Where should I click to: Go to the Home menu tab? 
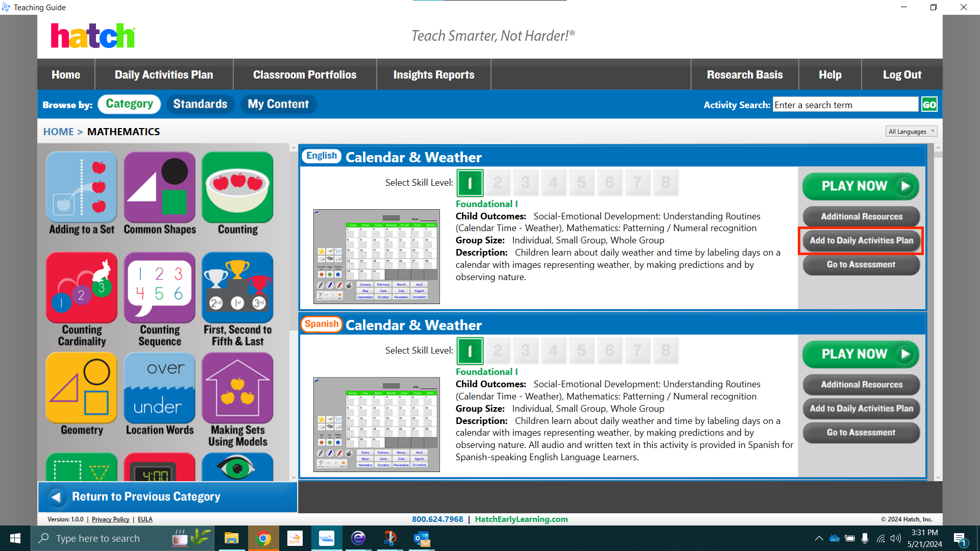click(66, 74)
